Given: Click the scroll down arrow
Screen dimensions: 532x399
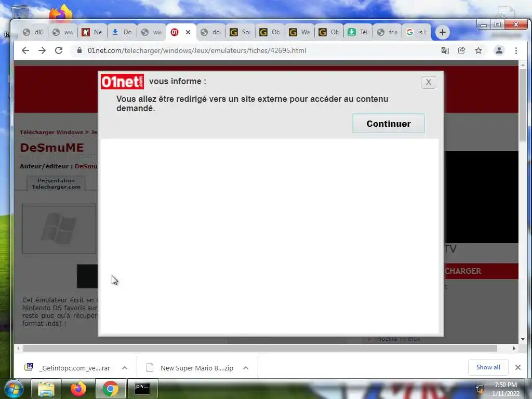Looking at the screenshot, I should point(523,339).
